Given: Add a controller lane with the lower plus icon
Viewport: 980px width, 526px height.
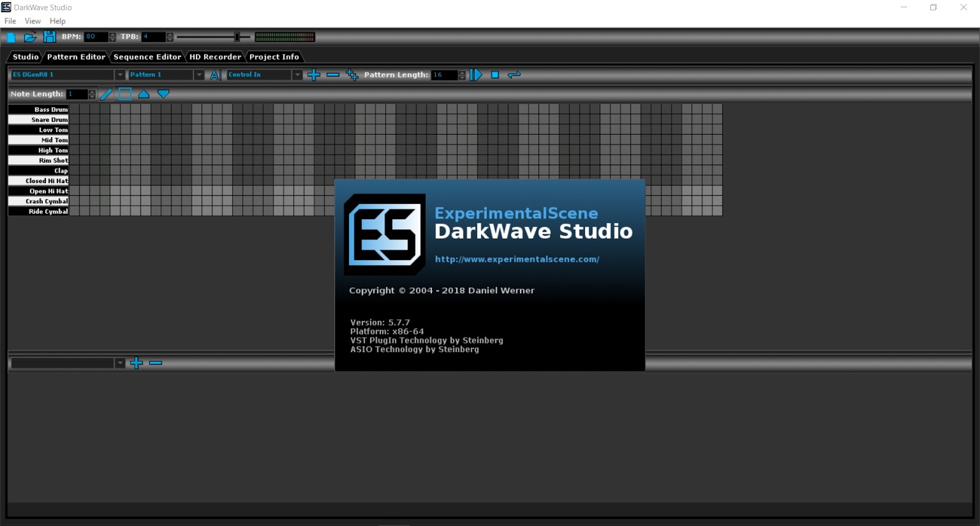Looking at the screenshot, I should click(x=137, y=363).
